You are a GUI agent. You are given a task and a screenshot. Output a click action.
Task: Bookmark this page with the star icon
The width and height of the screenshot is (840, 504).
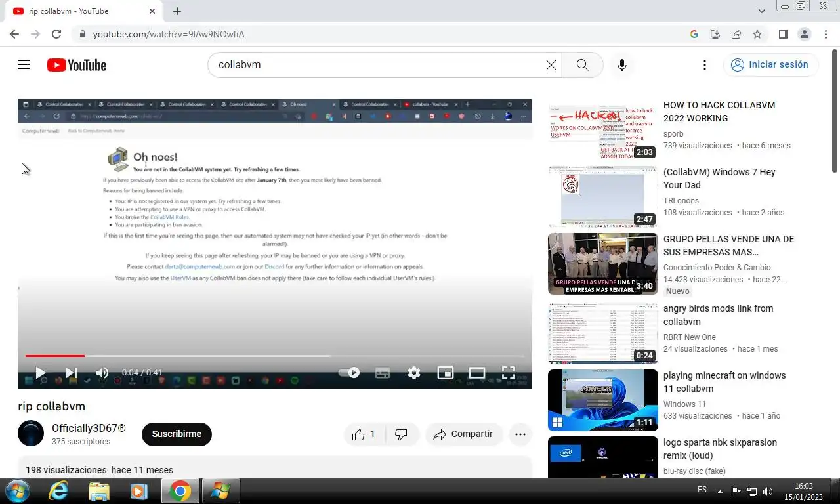(757, 34)
